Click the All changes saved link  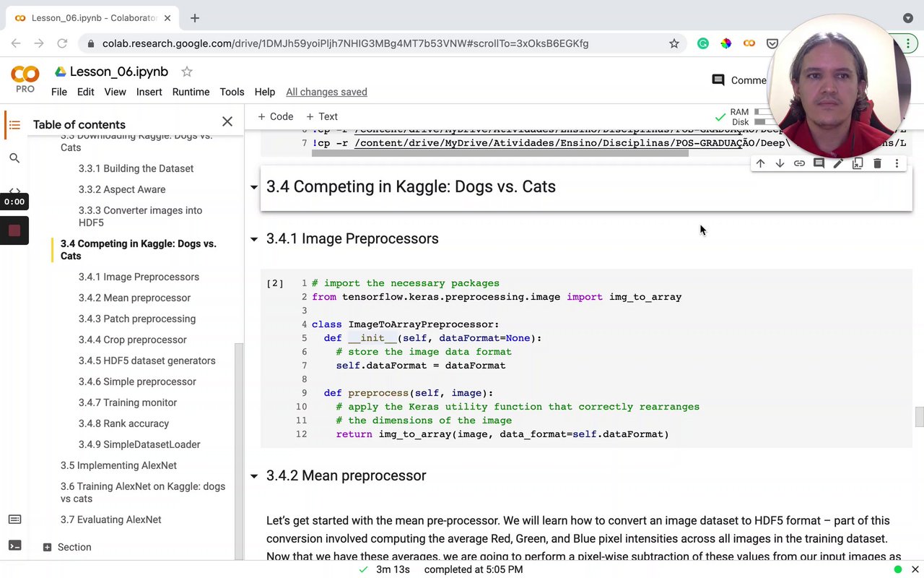click(x=326, y=92)
